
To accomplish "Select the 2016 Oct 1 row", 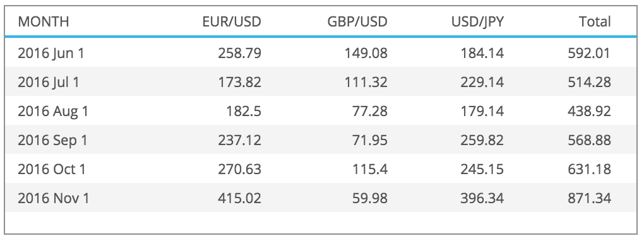I will point(321,169).
